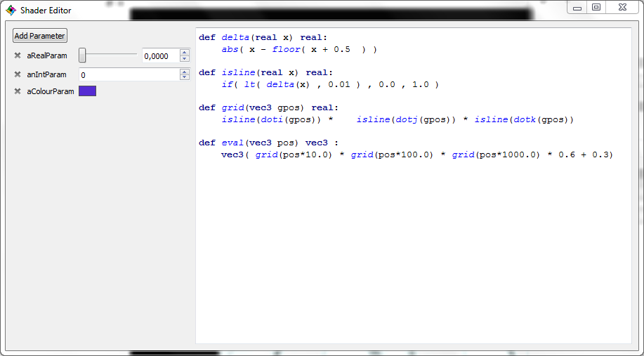Remove the anIntParam parameter
This screenshot has width=644, height=356.
[x=18, y=74]
